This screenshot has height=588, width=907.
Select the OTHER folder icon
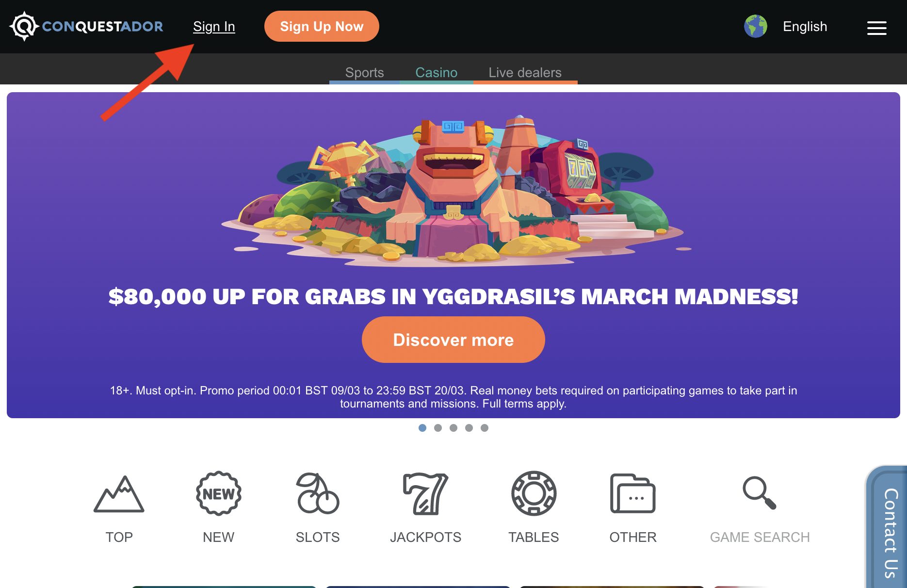tap(632, 493)
